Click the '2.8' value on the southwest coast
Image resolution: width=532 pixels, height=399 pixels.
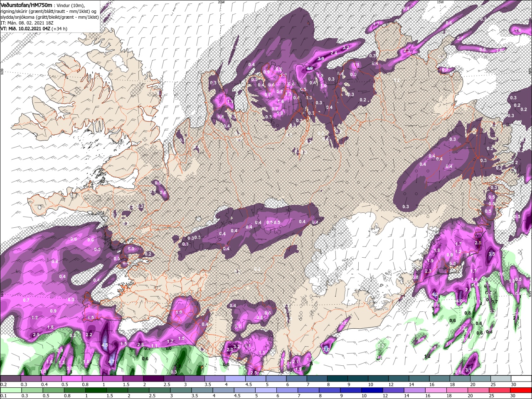click(x=140, y=345)
